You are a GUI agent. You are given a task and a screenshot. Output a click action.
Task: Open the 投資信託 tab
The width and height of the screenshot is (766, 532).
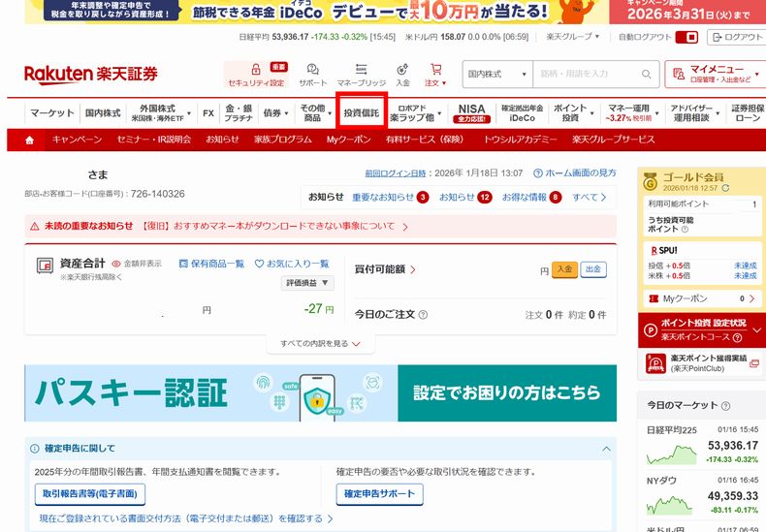[x=361, y=112]
